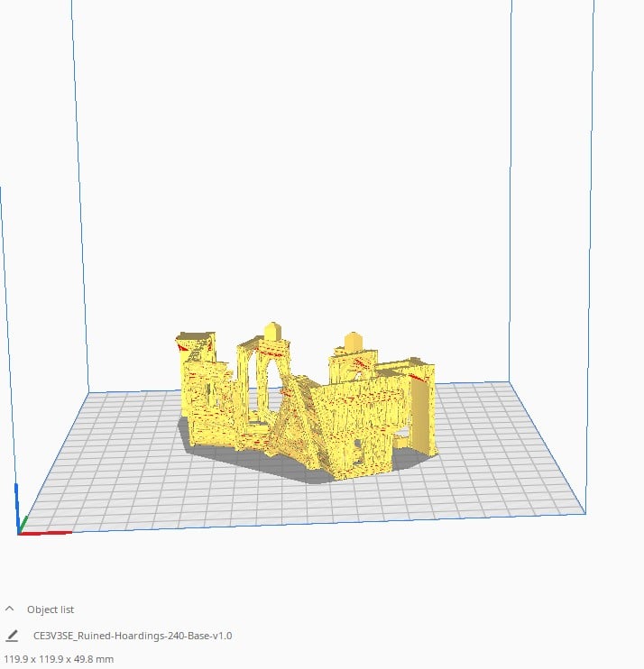This screenshot has height=669, width=644.
Task: Collapse the Object list chevron
Action: [10, 609]
